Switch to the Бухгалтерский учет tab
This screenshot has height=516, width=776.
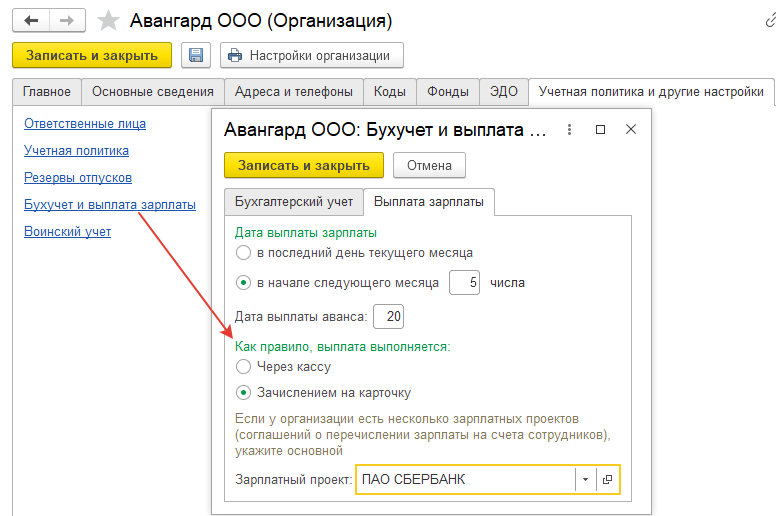(x=293, y=202)
